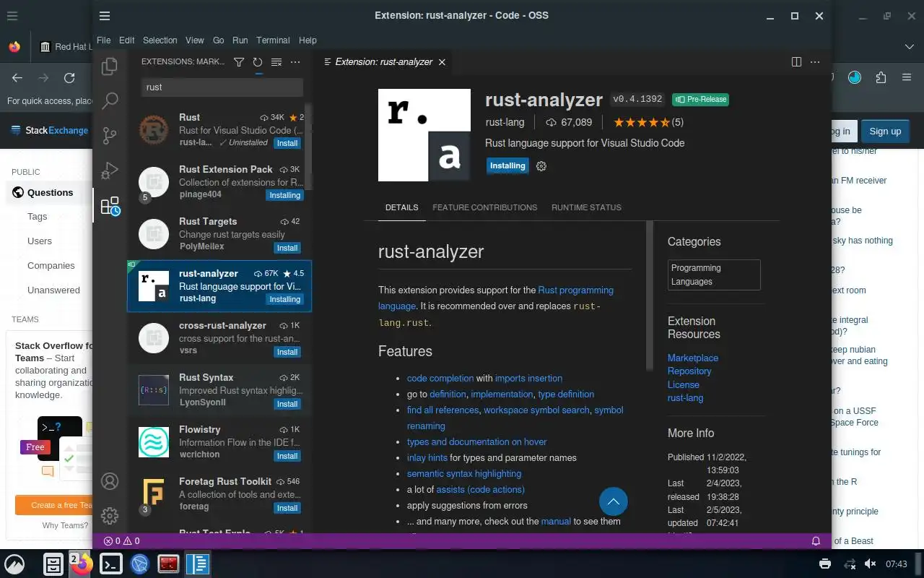Screen dimensions: 924x578
Task: Follow the code completion link
Action: pos(440,378)
